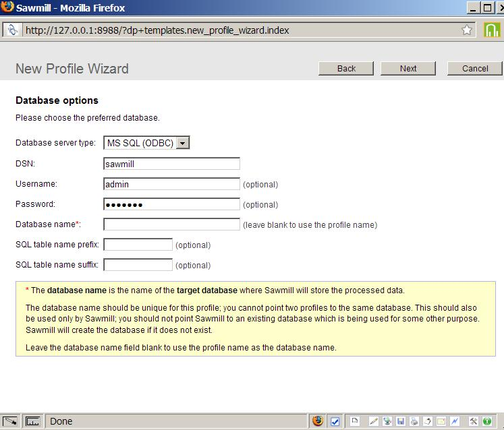Focus the Database name input field

[x=172, y=224]
